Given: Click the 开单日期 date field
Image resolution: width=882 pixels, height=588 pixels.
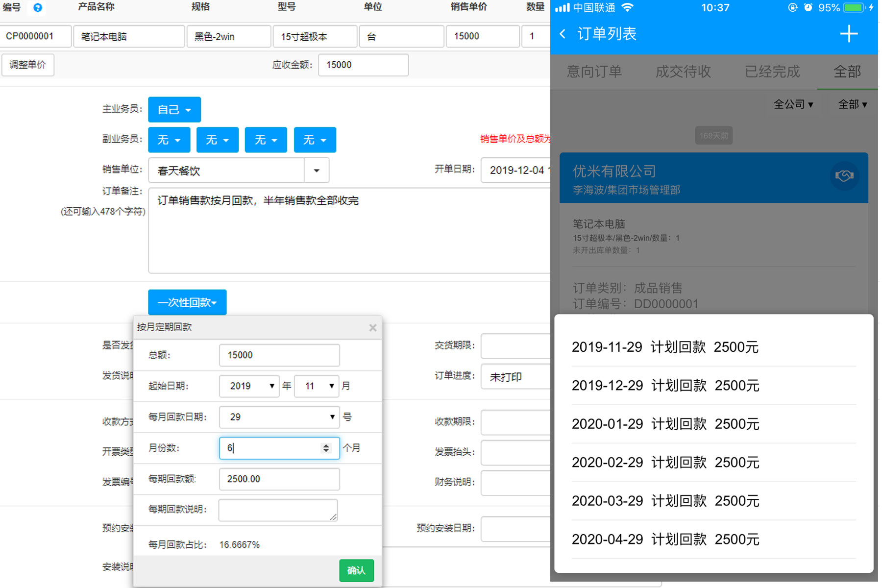Looking at the screenshot, I should tap(516, 170).
